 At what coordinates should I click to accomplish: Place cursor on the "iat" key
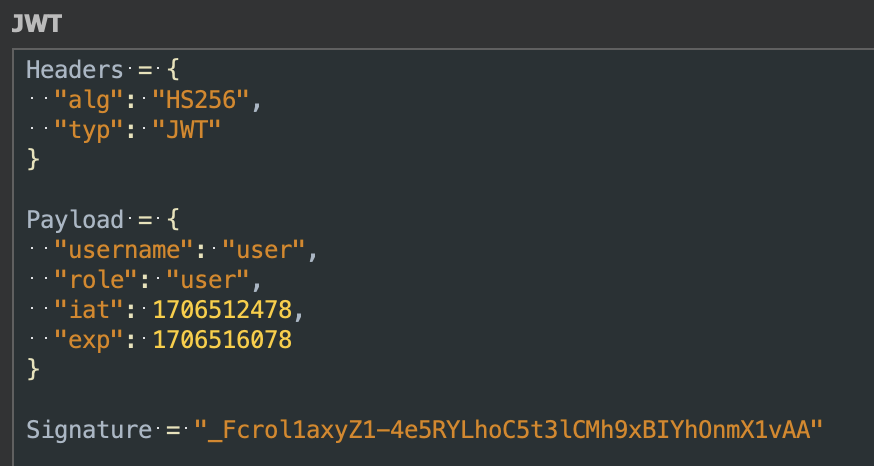pyautogui.click(x=85, y=310)
